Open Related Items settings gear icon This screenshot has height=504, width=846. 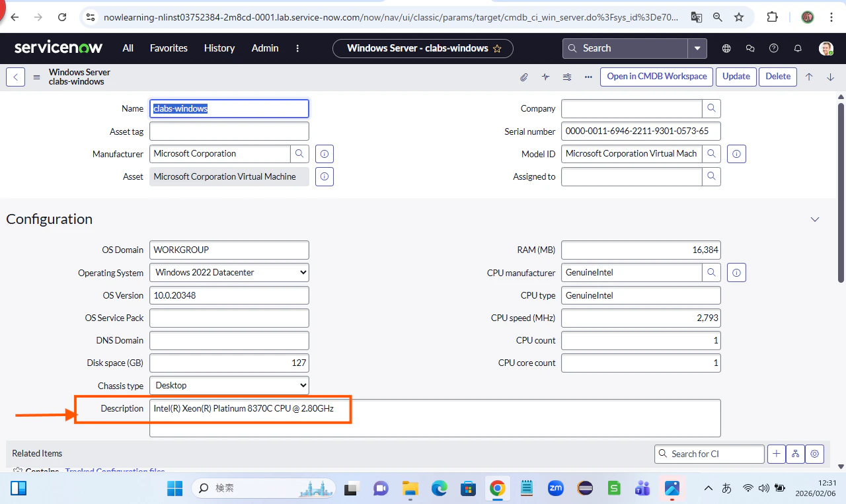point(815,454)
